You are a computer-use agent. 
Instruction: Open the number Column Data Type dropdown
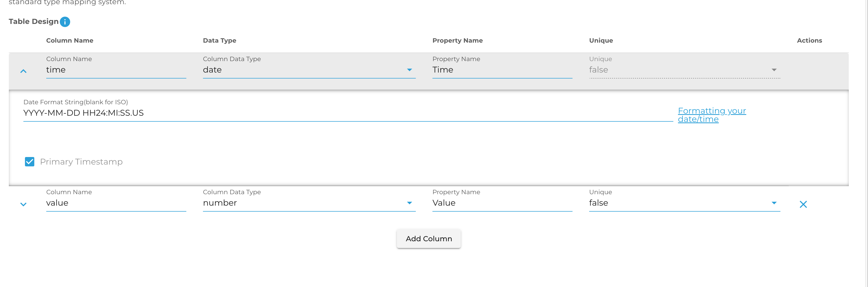309,203
